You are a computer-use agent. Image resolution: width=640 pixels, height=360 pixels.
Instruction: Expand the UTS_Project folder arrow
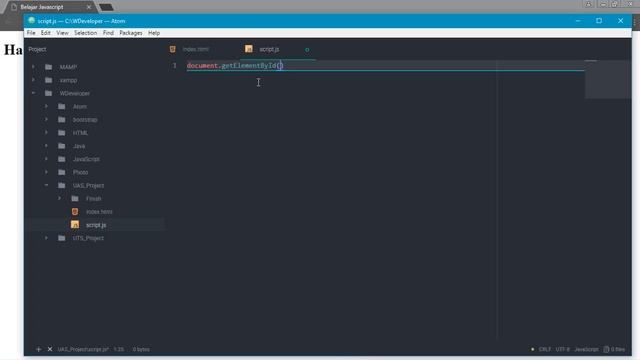(x=47, y=238)
